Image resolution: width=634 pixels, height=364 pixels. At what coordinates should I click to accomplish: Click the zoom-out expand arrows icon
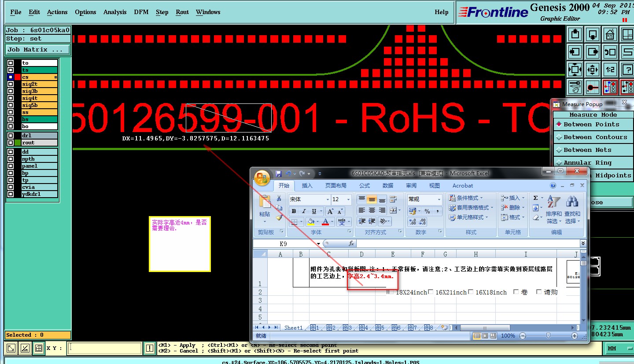pyautogui.click(x=575, y=69)
